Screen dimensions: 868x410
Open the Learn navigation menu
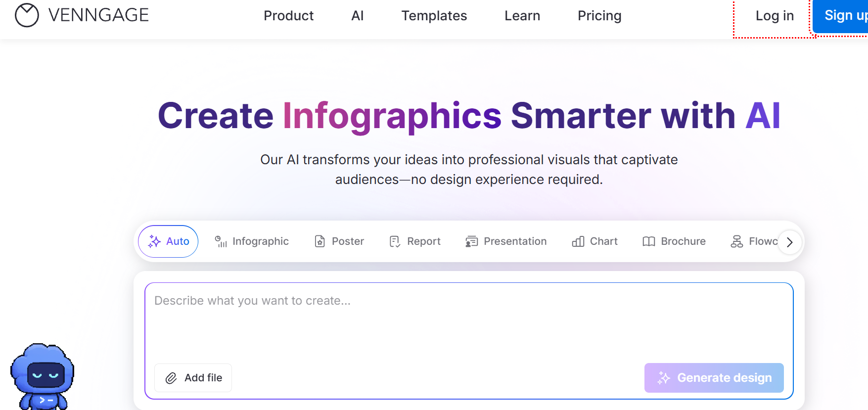click(522, 16)
